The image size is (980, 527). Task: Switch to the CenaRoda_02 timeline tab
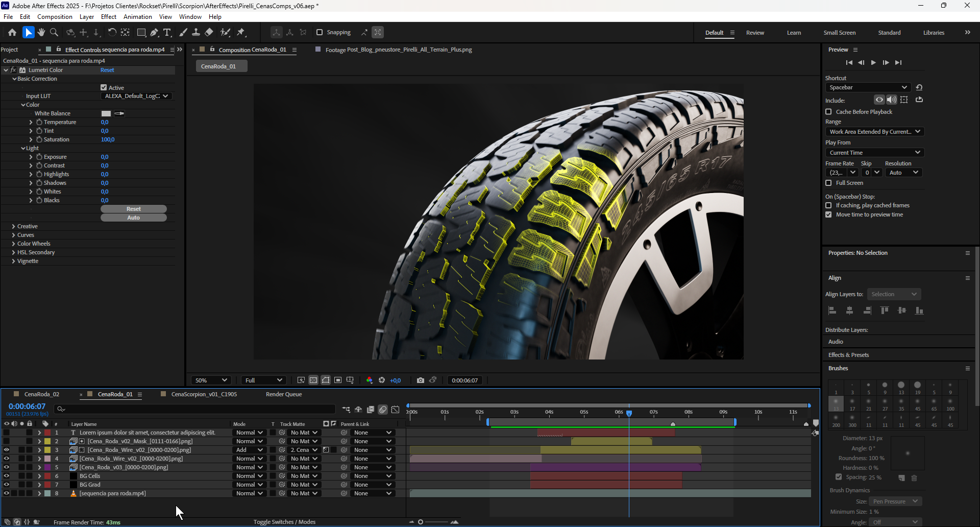pos(42,394)
